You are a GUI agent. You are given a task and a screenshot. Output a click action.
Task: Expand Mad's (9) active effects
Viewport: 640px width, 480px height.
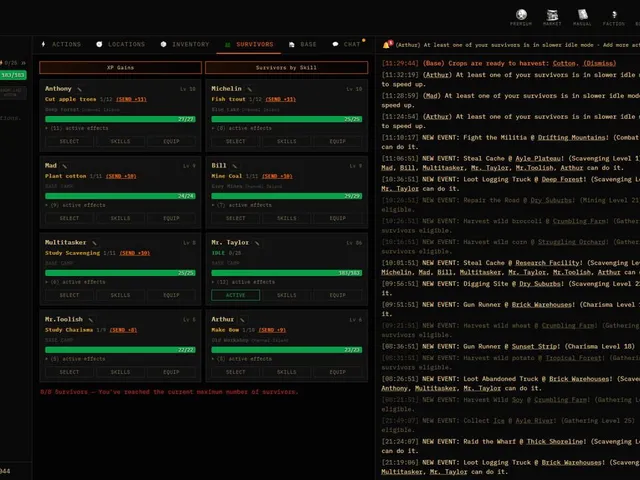click(x=76, y=205)
